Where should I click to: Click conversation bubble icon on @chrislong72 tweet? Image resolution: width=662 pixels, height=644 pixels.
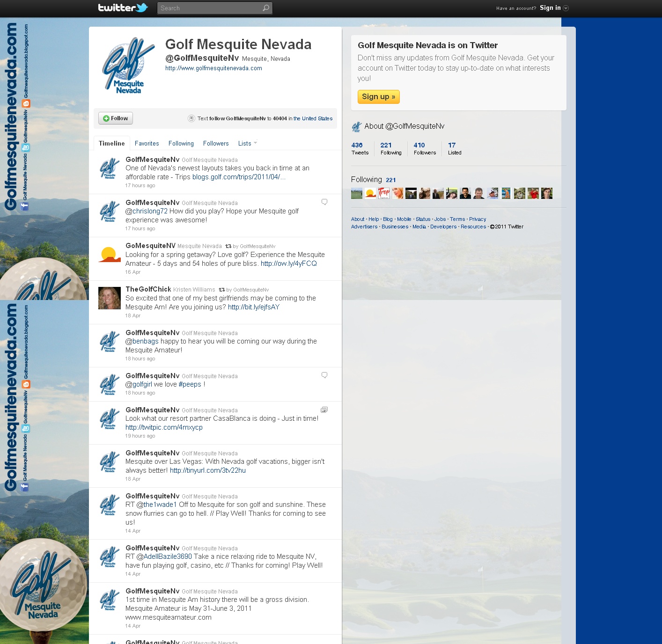tap(324, 202)
